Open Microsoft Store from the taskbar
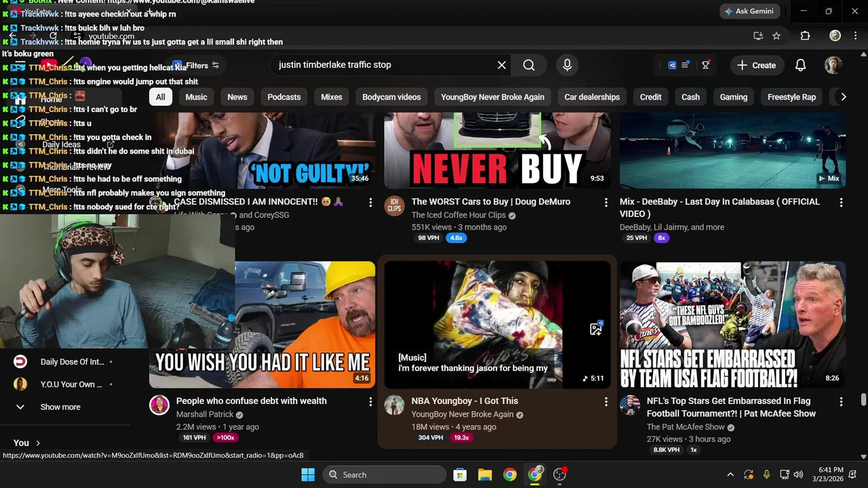 [x=460, y=474]
